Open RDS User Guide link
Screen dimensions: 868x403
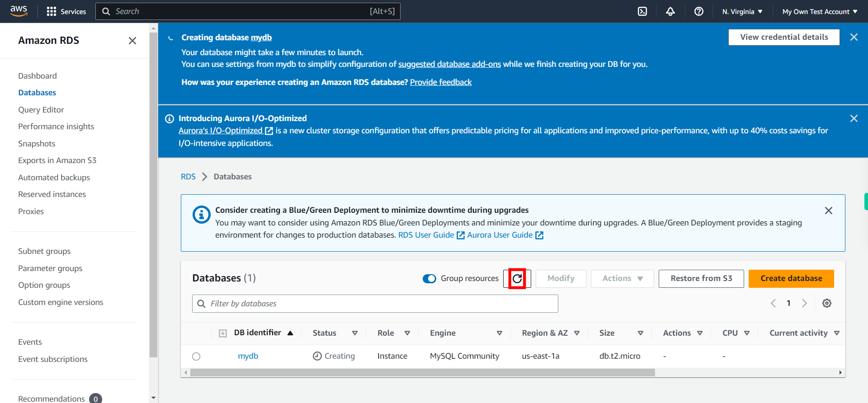click(x=431, y=235)
